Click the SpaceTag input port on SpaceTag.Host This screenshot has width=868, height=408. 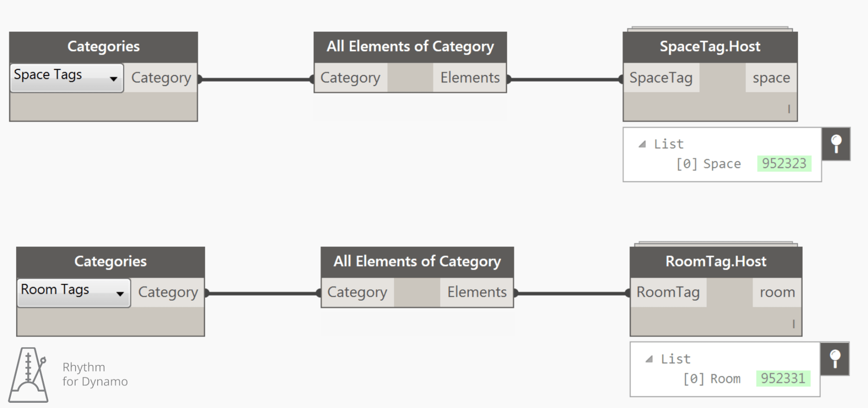pos(661,78)
